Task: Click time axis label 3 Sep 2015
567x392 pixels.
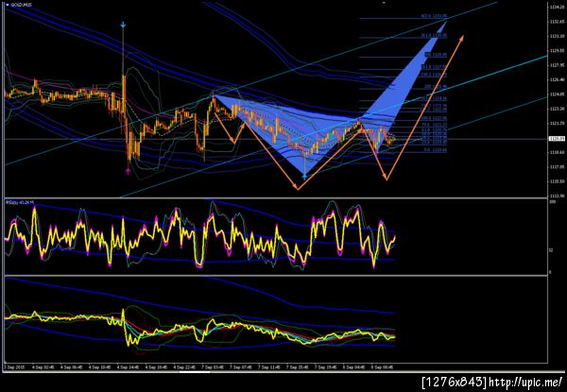Action: click(x=12, y=367)
